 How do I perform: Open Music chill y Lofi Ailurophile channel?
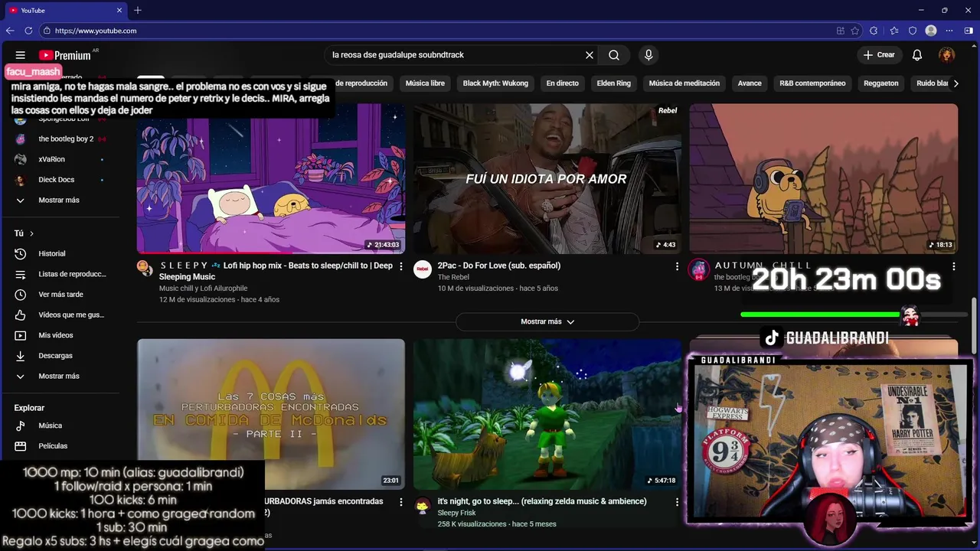[x=204, y=289]
